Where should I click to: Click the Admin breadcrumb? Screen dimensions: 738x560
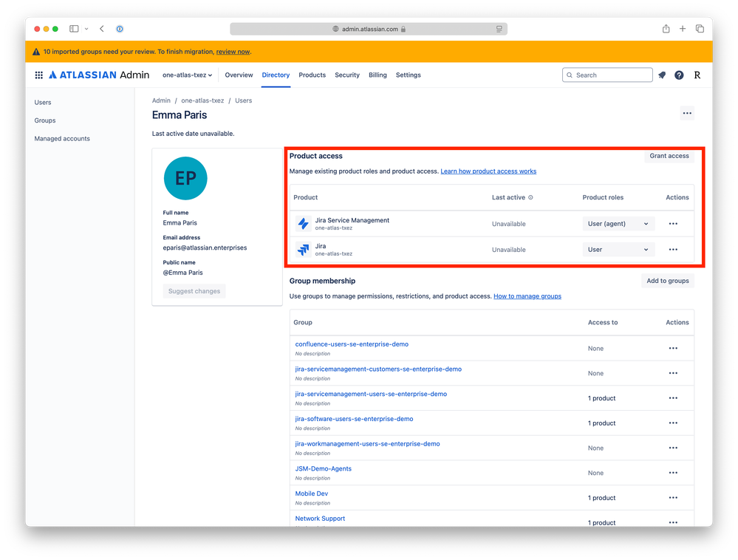pyautogui.click(x=161, y=100)
